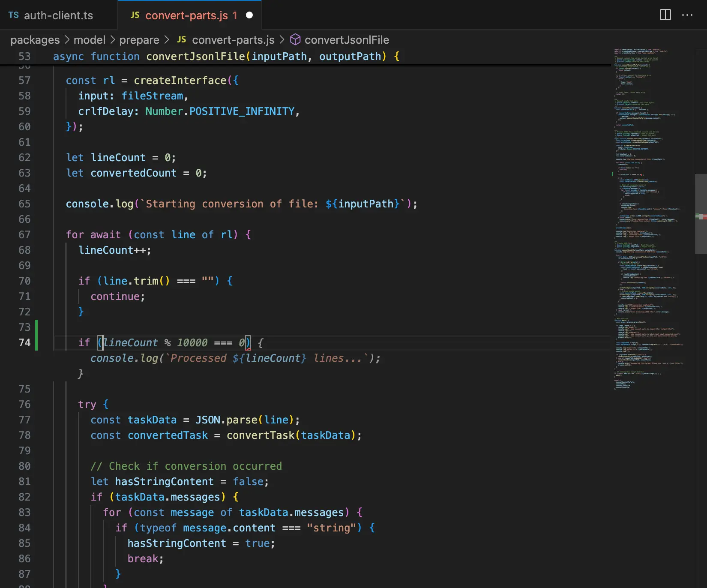Image resolution: width=707 pixels, height=588 pixels.
Task: Open the packages breadcrumb
Action: point(35,40)
